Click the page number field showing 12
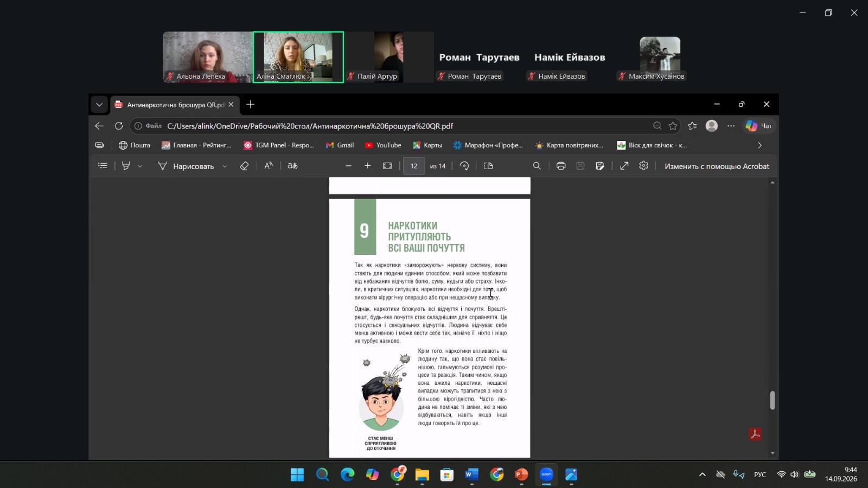The height and width of the screenshot is (488, 868). 414,166
